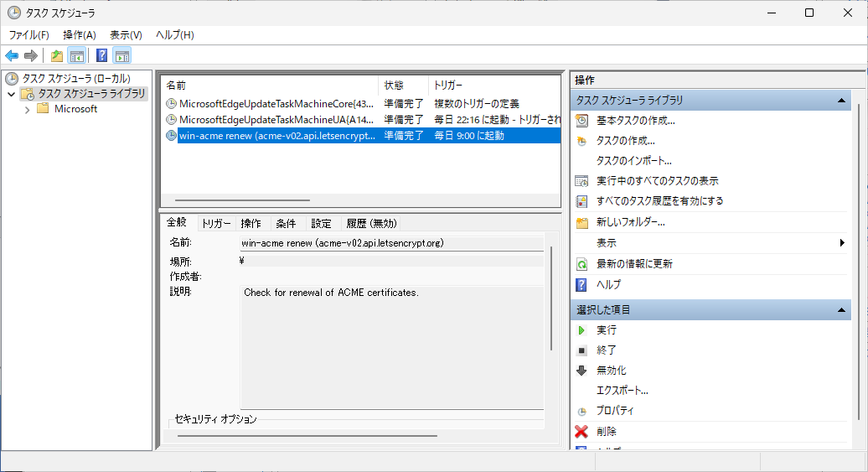Click the エクスポート... action link
Image resolution: width=868 pixels, height=472 pixels.
(x=623, y=391)
